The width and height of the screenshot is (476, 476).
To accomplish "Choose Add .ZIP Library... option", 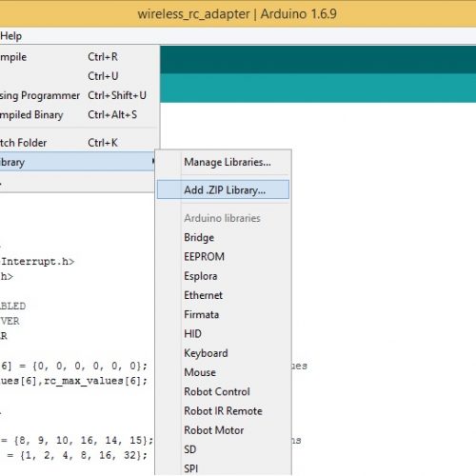I will (x=223, y=189).
